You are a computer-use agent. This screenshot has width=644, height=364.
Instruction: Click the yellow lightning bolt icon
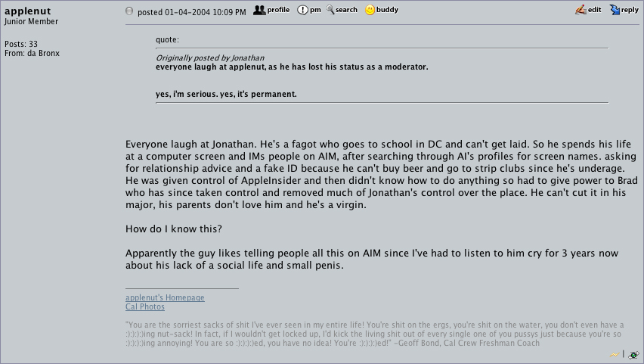pyautogui.click(x=614, y=354)
